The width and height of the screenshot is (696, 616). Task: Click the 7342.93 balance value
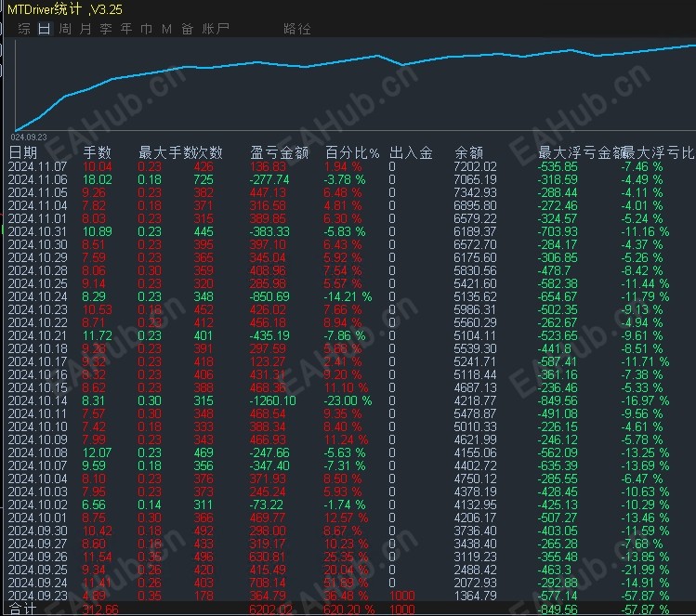(475, 192)
